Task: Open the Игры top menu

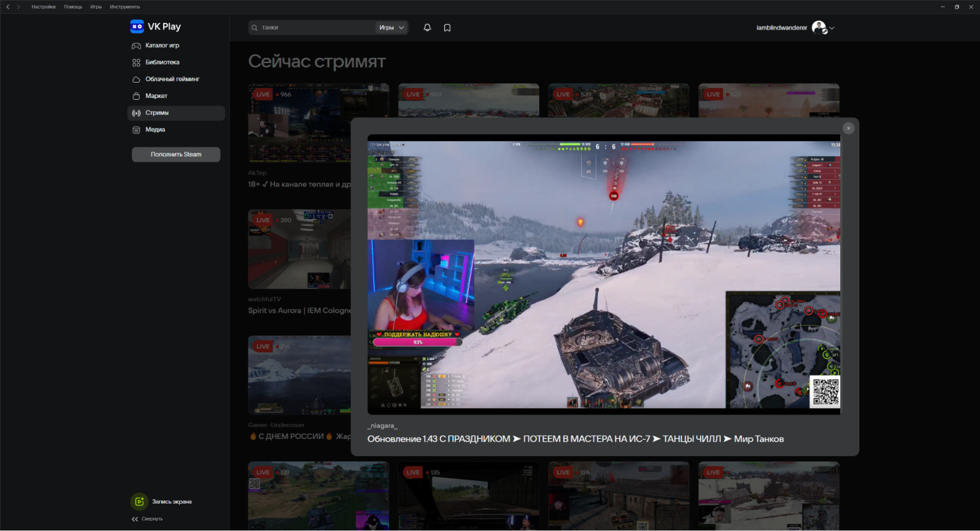Action: pos(96,7)
